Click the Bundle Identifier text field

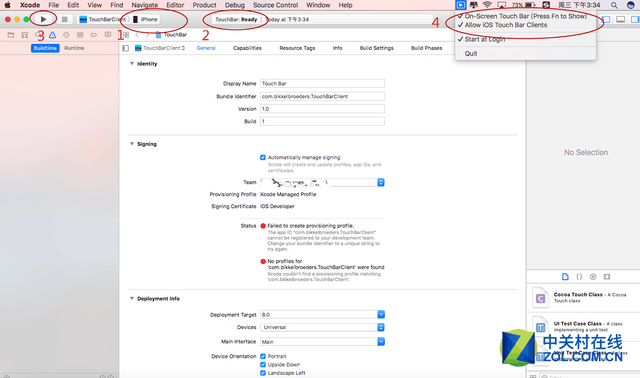click(322, 97)
